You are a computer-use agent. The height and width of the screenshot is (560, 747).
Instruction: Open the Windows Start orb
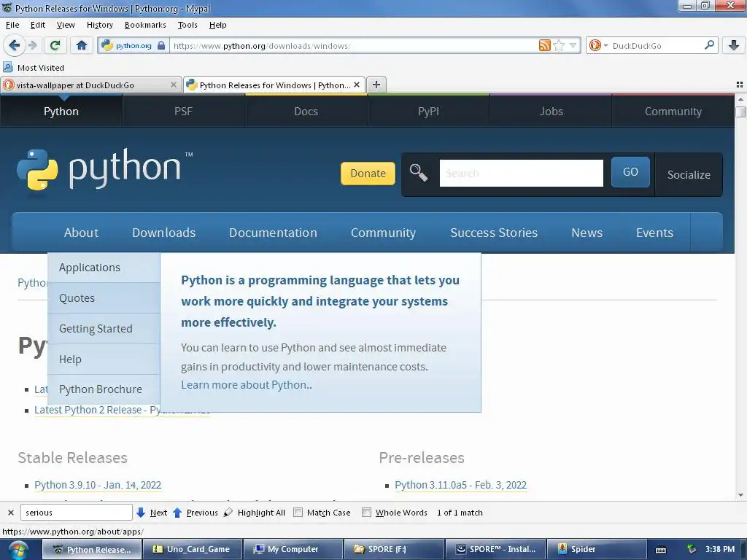click(x=18, y=550)
